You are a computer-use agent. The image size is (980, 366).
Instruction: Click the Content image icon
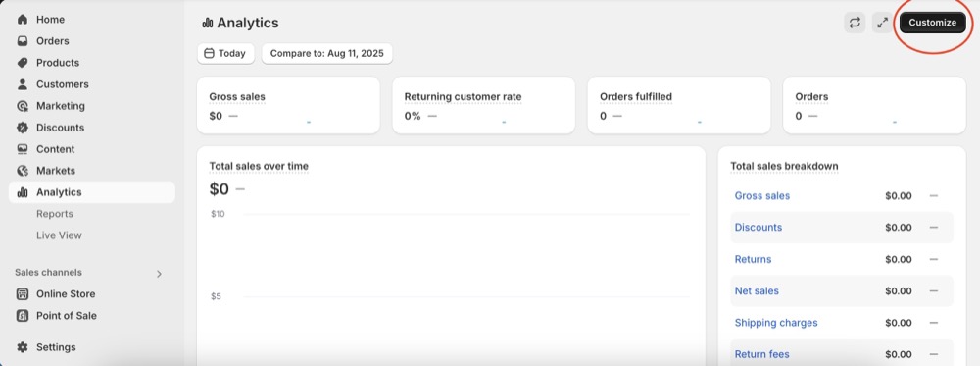point(23,149)
